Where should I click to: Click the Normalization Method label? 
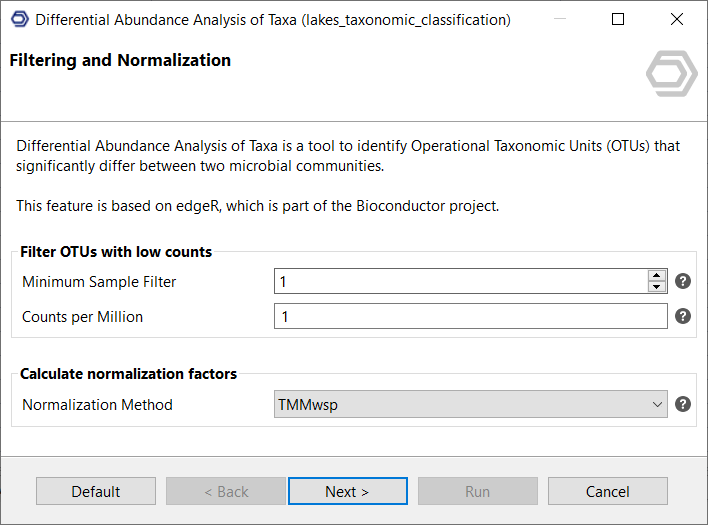click(x=97, y=405)
